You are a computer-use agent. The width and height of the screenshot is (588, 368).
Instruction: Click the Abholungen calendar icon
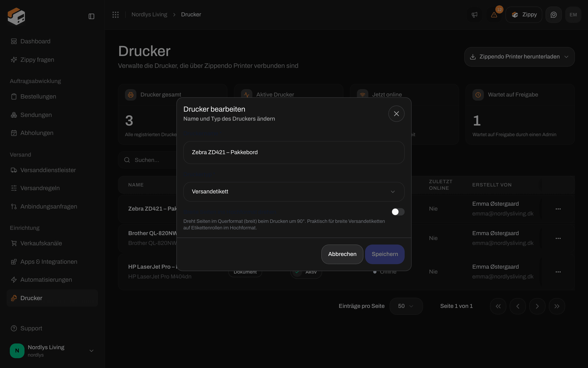(x=14, y=133)
